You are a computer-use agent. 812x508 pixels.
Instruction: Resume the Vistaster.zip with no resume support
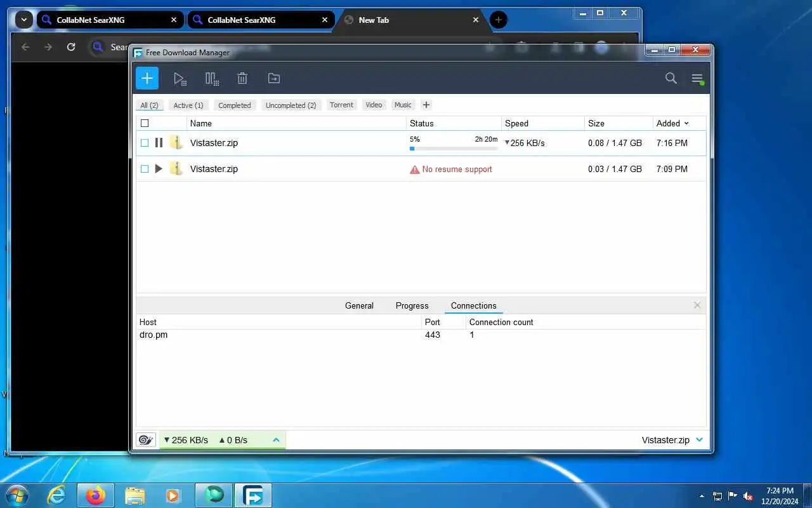pos(159,169)
